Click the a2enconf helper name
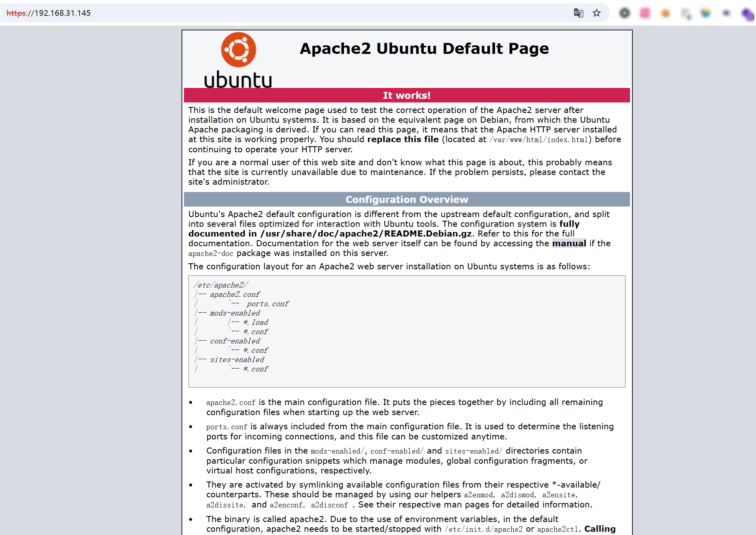The width and height of the screenshot is (756, 535). [x=286, y=505]
